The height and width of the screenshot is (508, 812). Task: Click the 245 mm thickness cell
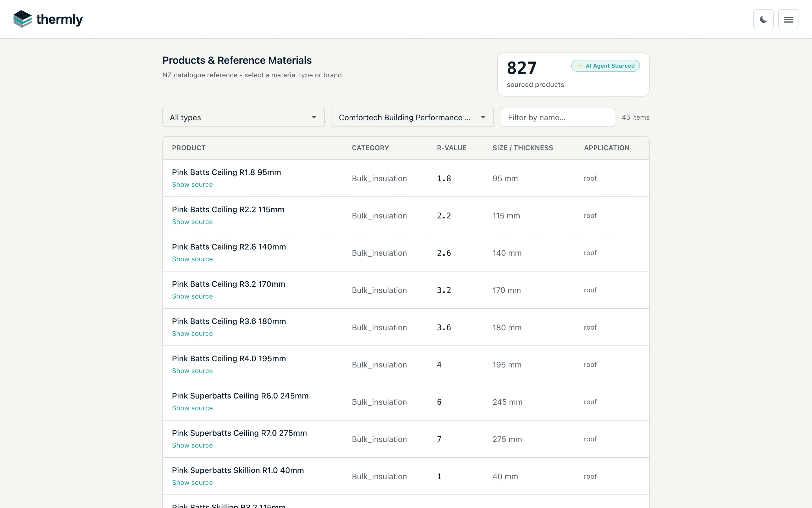click(x=507, y=402)
